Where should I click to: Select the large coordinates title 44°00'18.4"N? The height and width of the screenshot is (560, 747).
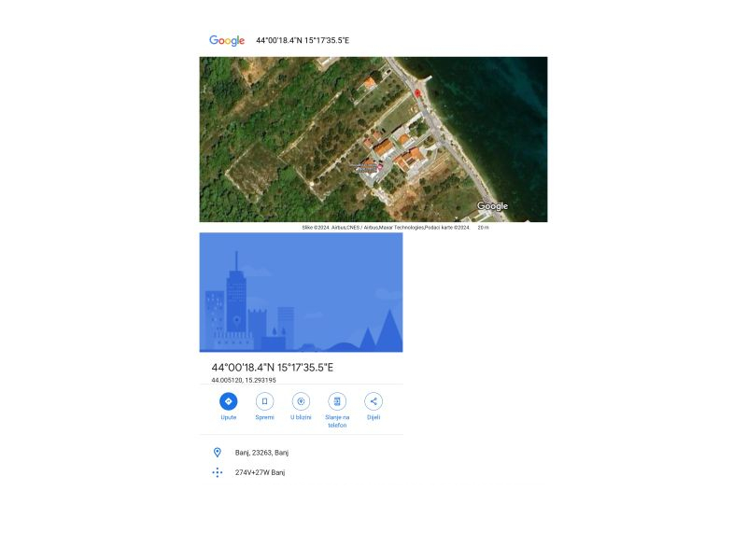pyautogui.click(x=273, y=368)
